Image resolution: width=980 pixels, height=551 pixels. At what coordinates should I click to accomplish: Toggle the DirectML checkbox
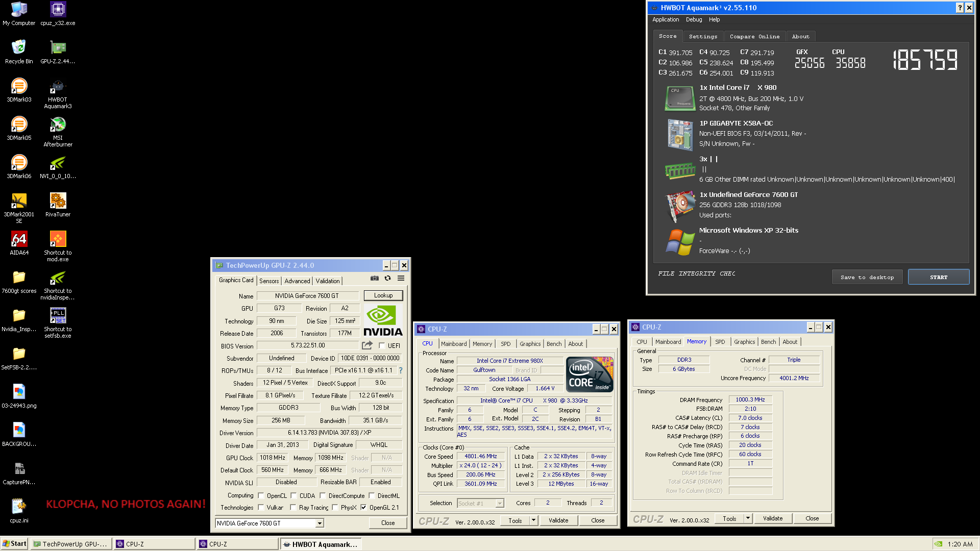click(x=372, y=495)
